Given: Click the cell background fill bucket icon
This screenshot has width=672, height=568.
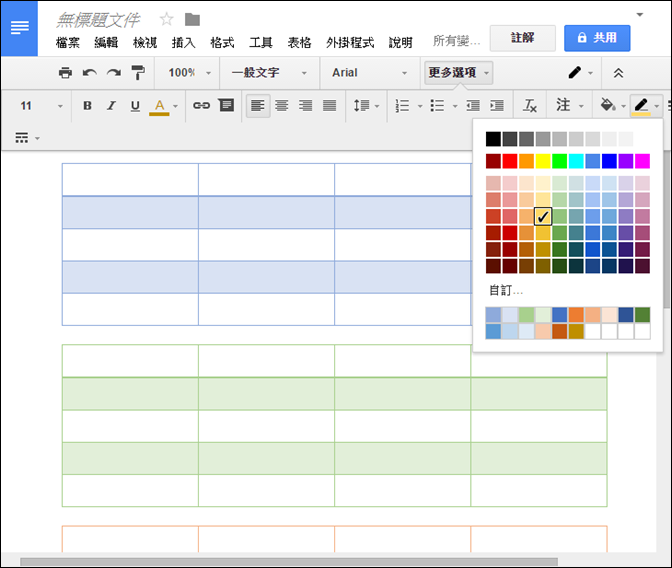Looking at the screenshot, I should (608, 105).
